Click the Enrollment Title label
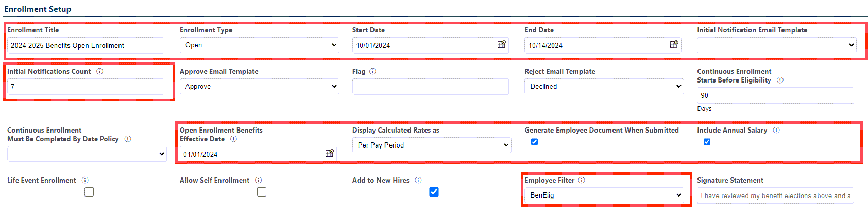868x212 pixels. [x=33, y=30]
